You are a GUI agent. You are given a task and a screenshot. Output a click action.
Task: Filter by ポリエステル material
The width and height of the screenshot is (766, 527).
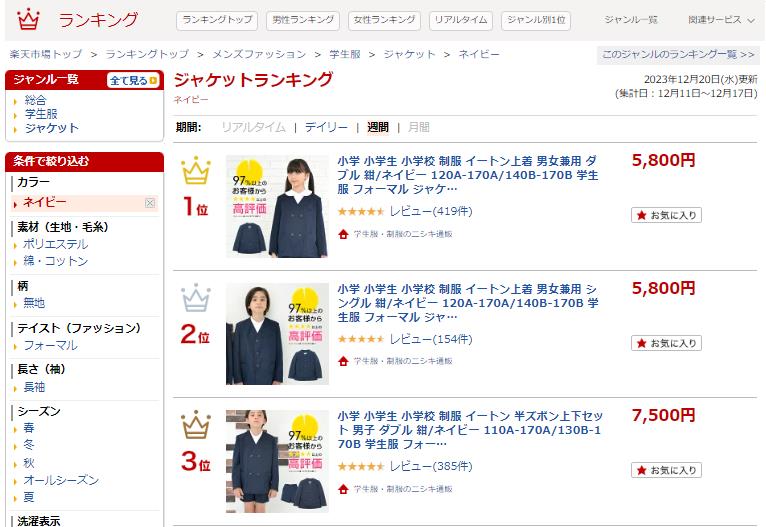pos(56,244)
